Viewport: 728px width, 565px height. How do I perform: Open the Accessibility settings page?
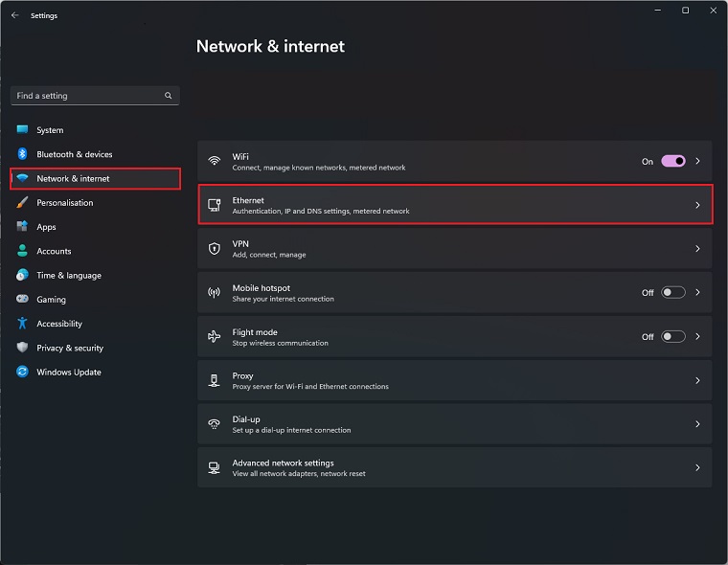tap(59, 324)
